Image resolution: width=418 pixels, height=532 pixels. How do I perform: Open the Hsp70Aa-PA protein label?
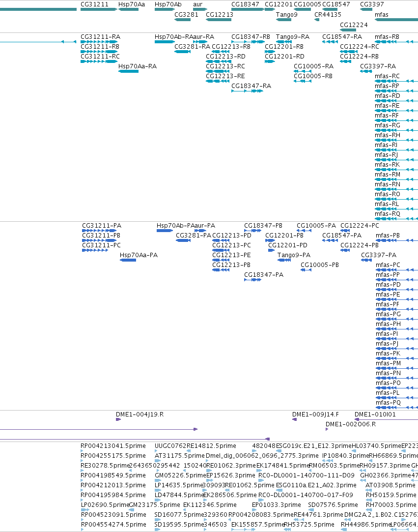click(x=139, y=255)
